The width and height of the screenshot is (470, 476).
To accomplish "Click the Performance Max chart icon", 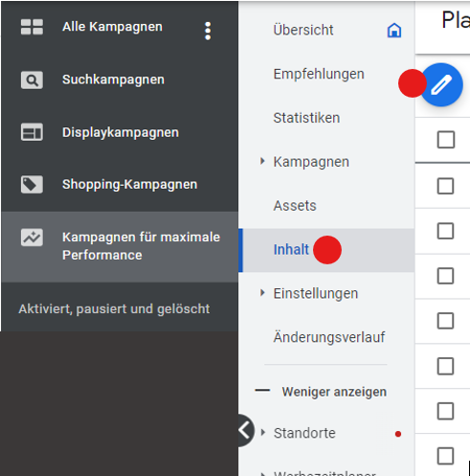I will point(32,238).
